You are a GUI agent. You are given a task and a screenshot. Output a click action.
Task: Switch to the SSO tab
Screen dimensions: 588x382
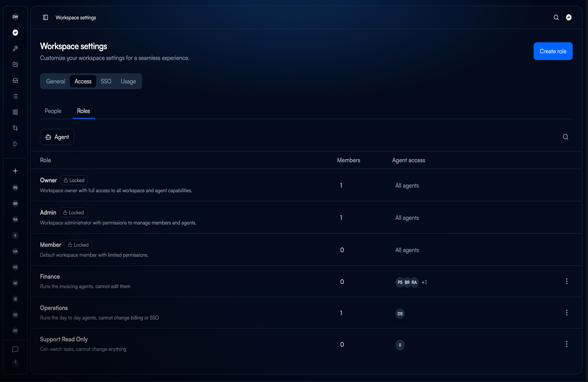[x=106, y=81]
